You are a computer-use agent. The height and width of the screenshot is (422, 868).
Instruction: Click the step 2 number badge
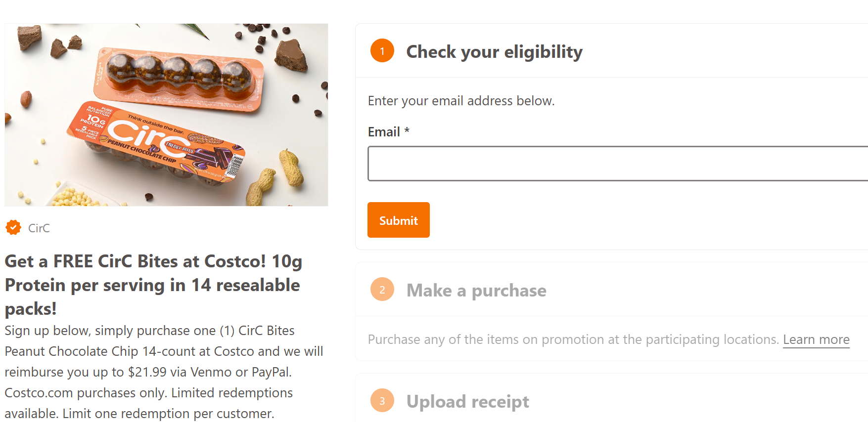tap(382, 290)
